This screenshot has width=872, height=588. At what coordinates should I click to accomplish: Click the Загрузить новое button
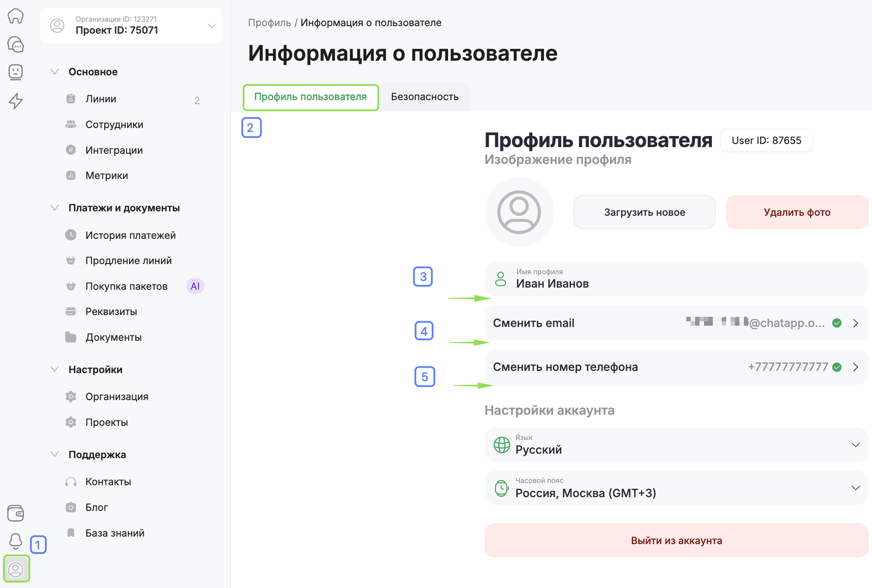pyautogui.click(x=644, y=212)
